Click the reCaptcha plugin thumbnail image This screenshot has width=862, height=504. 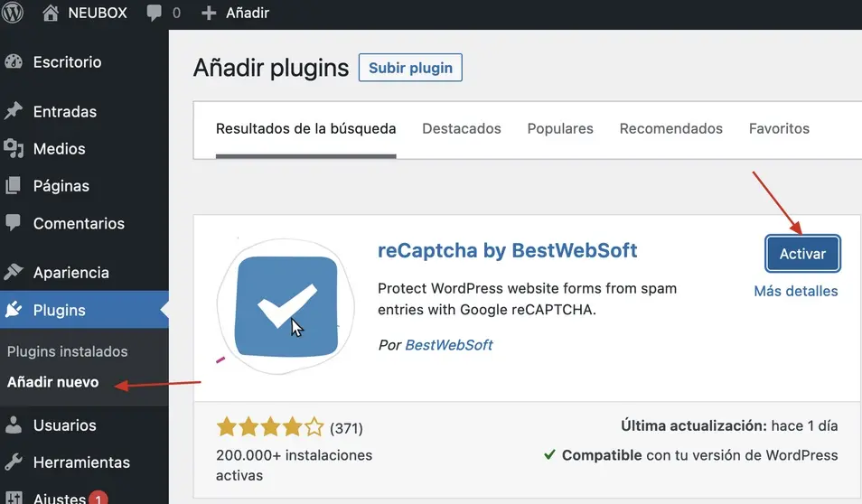[286, 307]
